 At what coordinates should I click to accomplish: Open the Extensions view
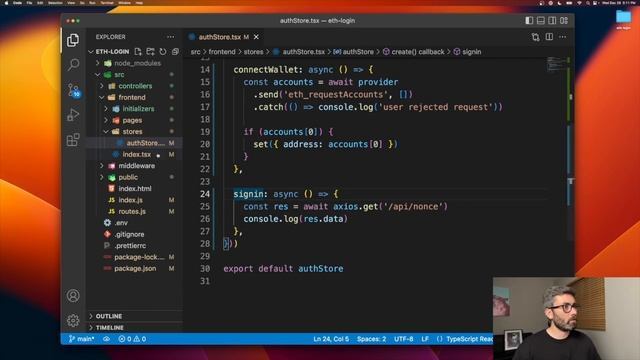pos(73,140)
